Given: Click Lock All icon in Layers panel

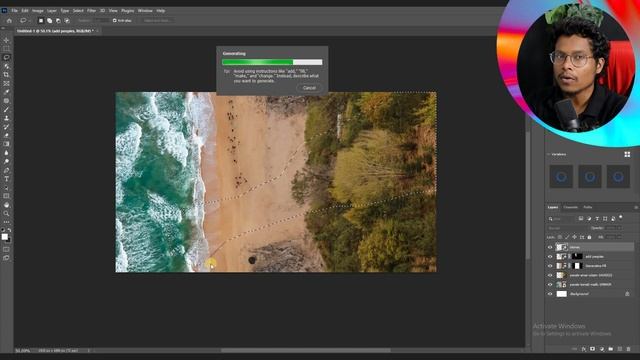Looking at the screenshot, I should click(589, 237).
